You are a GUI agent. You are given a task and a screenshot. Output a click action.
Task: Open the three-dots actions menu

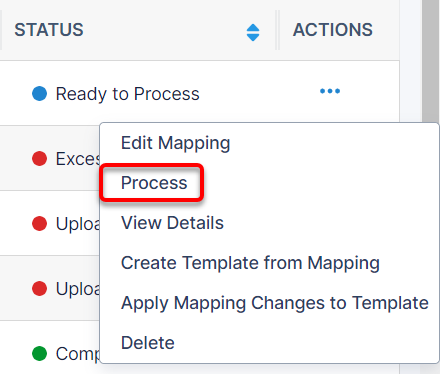[330, 91]
